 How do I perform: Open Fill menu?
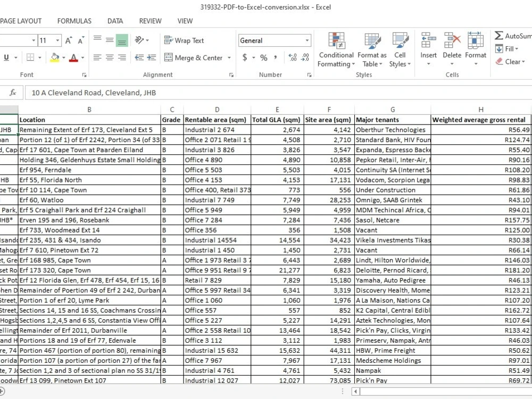pyautogui.click(x=507, y=49)
